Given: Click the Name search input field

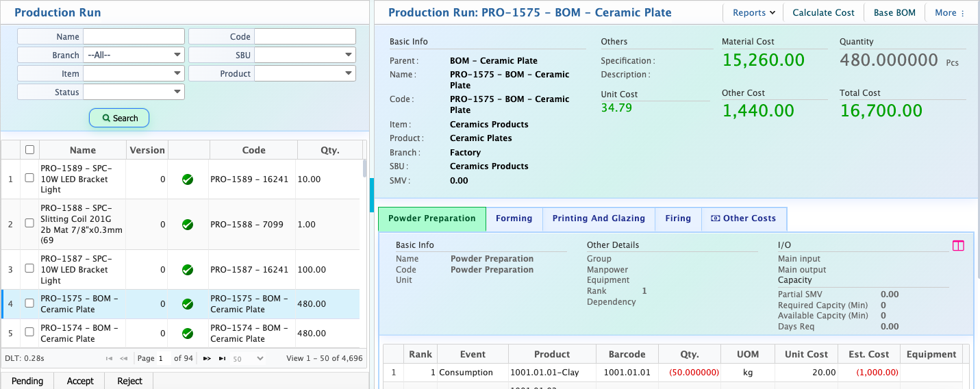Looking at the screenshot, I should pos(134,36).
